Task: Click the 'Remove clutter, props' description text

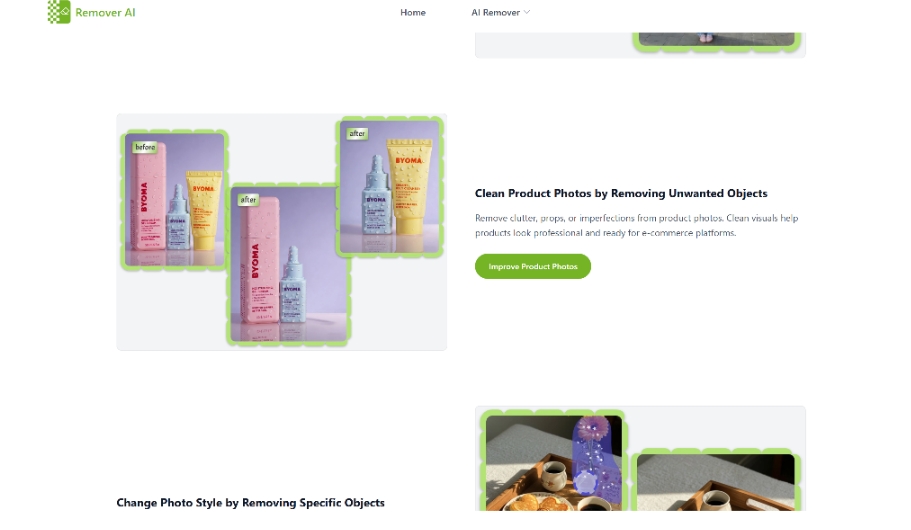Action: (x=637, y=225)
